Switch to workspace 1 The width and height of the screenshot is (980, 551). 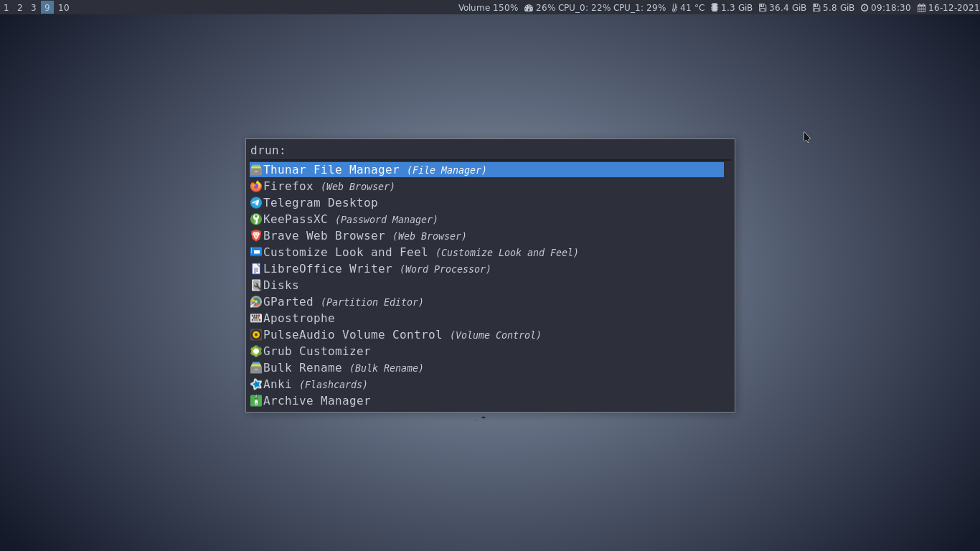6,7
